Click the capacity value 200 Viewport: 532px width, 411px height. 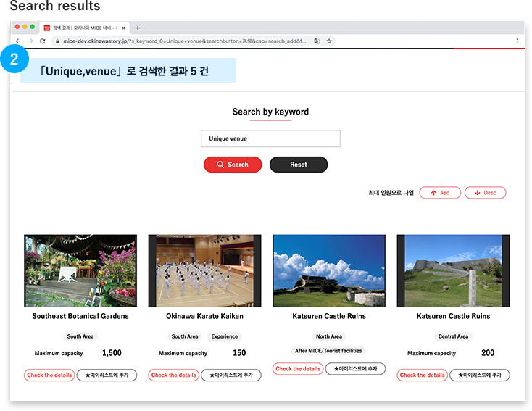pos(488,353)
